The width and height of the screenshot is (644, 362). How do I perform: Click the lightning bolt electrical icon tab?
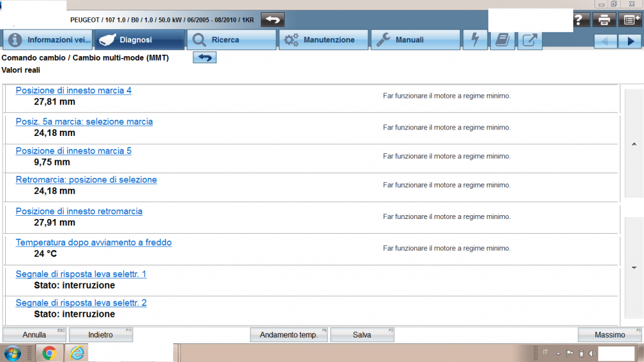[475, 40]
